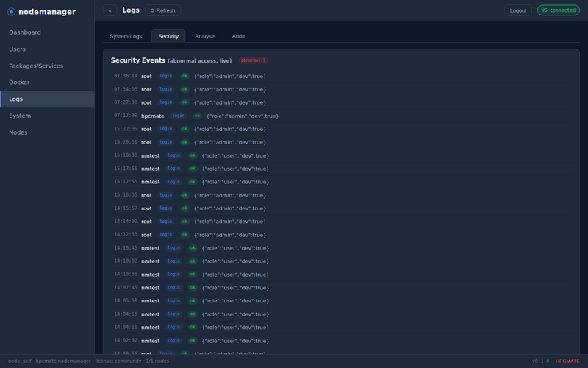Click the HPCMATE link in the footer
Image resolution: width=588 pixels, height=368 pixels.
point(567,361)
